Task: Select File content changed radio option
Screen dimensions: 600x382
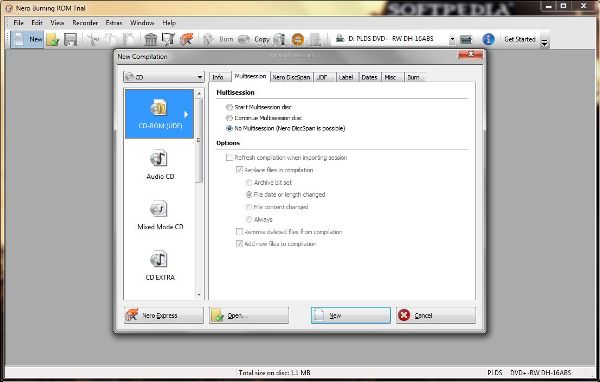Action: [249, 207]
